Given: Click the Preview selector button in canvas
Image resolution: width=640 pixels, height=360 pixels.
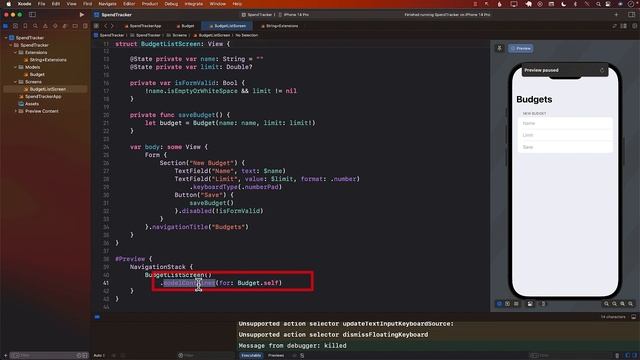Looking at the screenshot, I should click(521, 48).
